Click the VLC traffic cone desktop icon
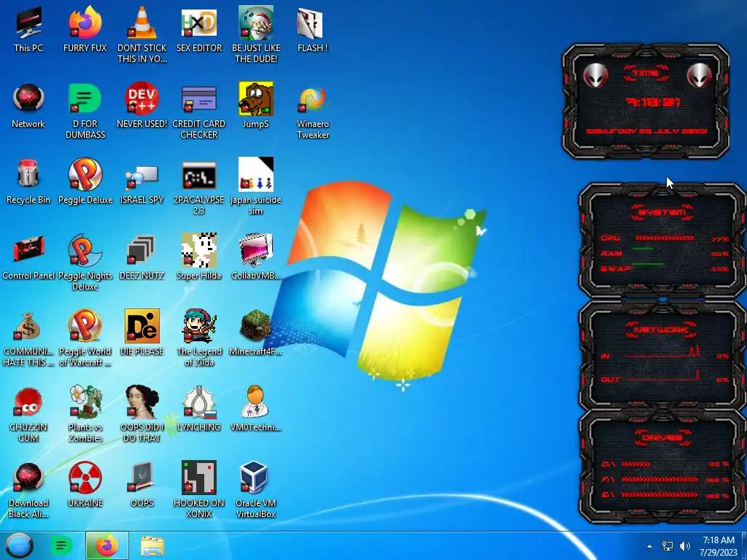747x560 pixels. point(142,23)
